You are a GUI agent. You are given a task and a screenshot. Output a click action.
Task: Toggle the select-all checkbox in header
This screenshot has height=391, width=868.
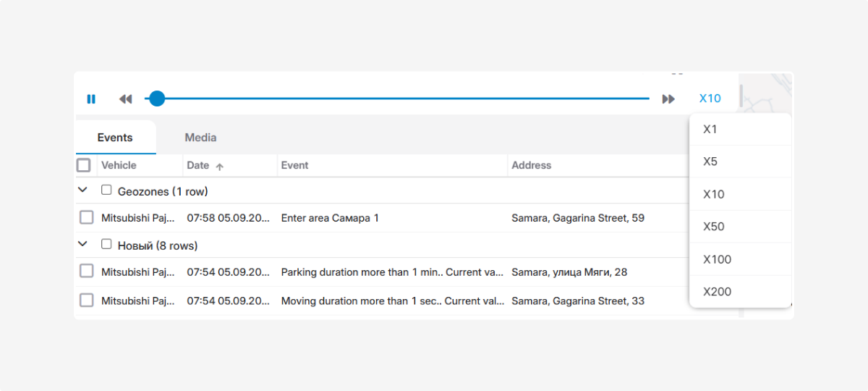coord(84,166)
